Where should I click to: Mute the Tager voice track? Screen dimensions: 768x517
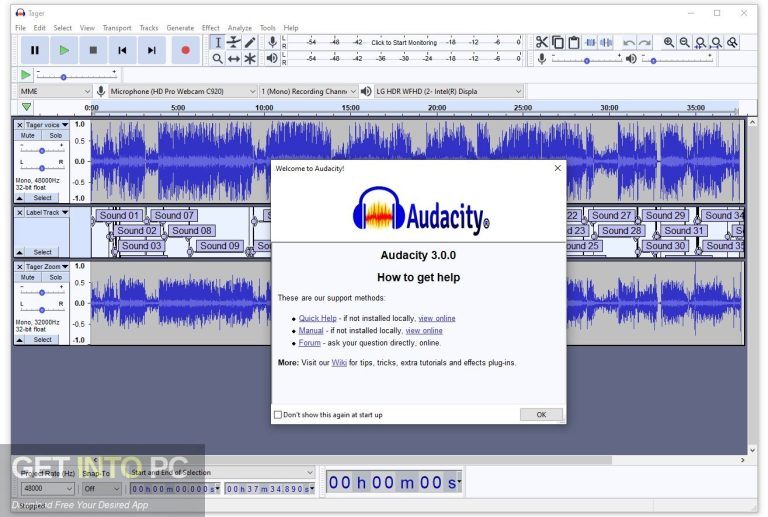[27, 135]
